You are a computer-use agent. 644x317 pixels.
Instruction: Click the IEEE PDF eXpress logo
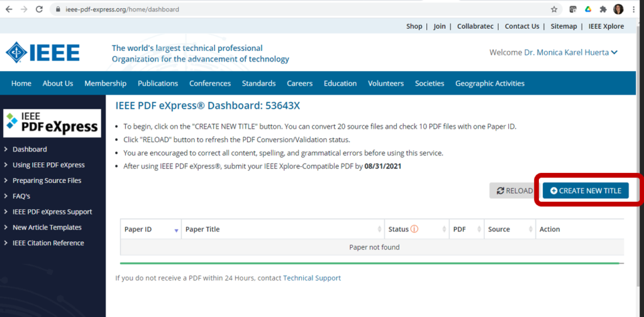pyautogui.click(x=52, y=123)
